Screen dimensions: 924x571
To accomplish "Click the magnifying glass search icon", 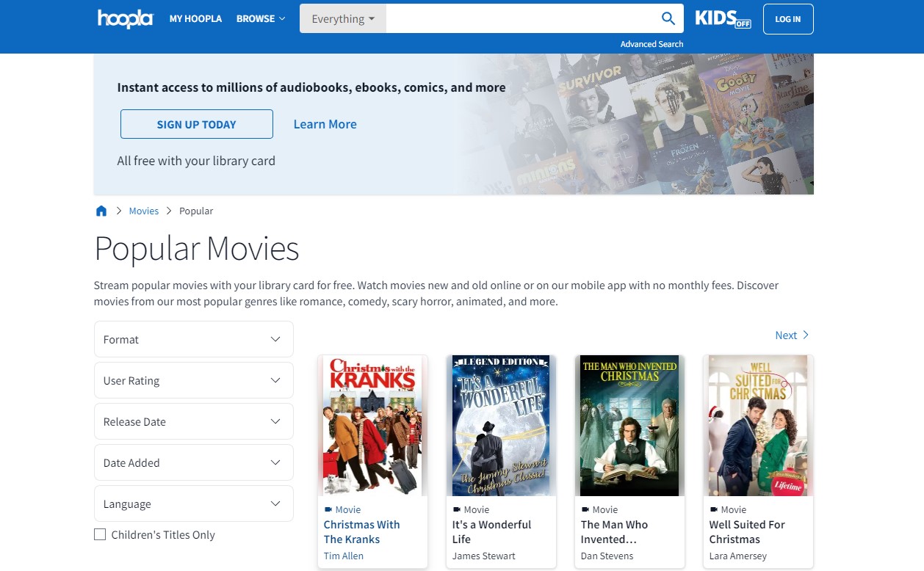I will coord(668,18).
